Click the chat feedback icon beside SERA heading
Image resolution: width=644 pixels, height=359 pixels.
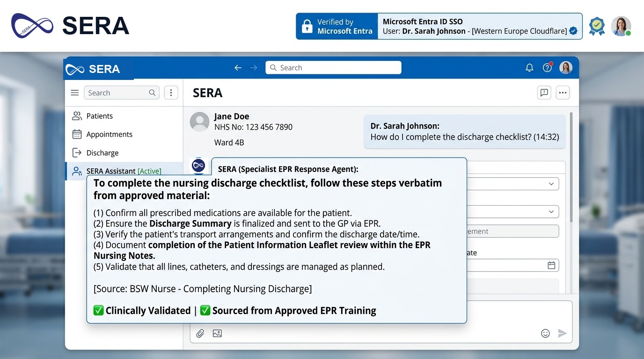544,93
